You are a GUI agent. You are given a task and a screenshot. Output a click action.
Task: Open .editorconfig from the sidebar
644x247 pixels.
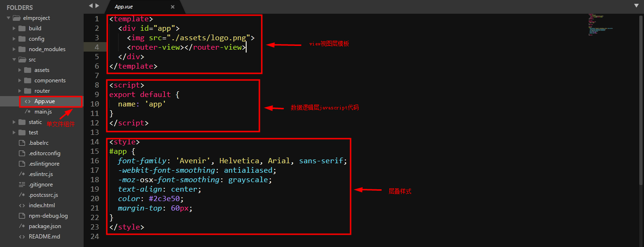click(x=44, y=153)
